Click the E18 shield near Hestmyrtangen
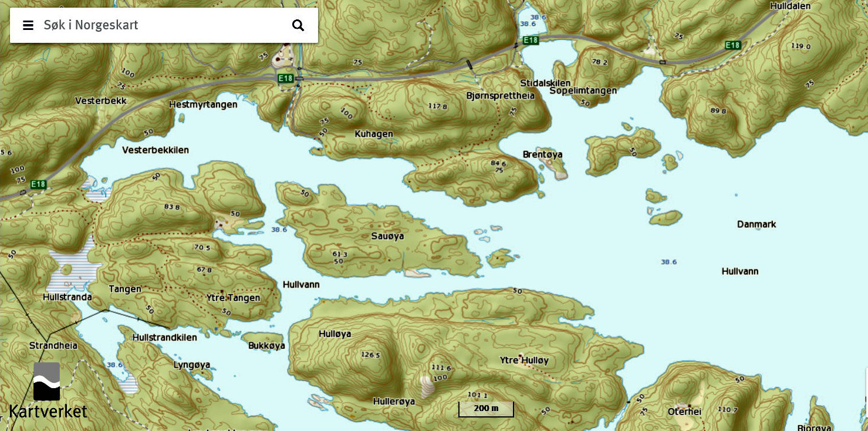The height and width of the screenshot is (431, 868). coord(286,78)
